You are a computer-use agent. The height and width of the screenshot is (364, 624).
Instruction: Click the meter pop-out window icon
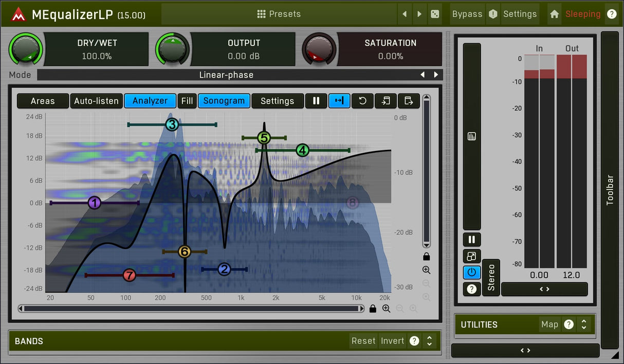pyautogui.click(x=471, y=256)
